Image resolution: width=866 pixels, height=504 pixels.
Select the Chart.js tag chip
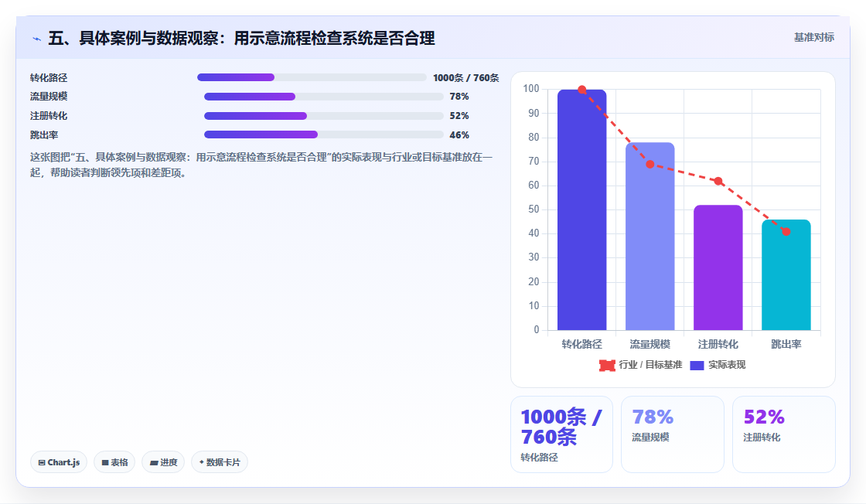59,462
